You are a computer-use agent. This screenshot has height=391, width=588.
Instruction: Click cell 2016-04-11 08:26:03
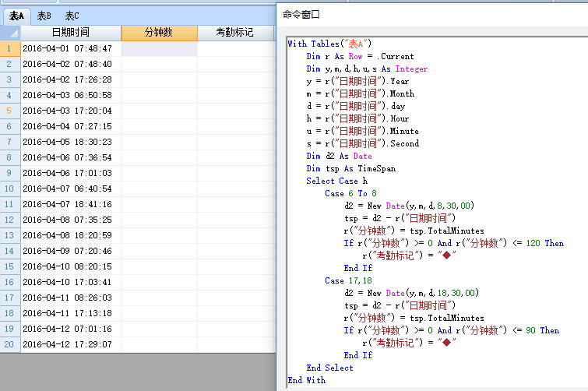click(71, 298)
